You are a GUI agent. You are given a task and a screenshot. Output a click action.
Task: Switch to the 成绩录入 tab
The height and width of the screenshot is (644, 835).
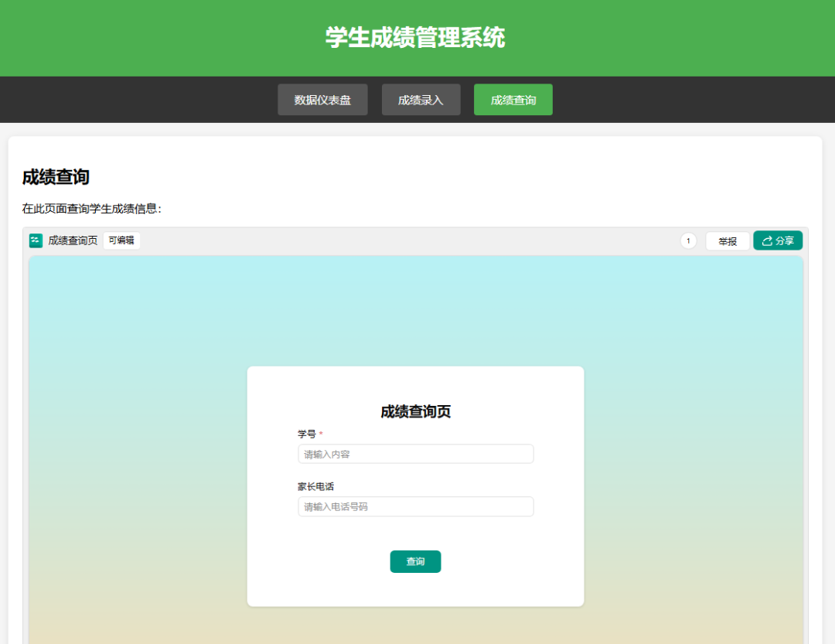click(421, 99)
